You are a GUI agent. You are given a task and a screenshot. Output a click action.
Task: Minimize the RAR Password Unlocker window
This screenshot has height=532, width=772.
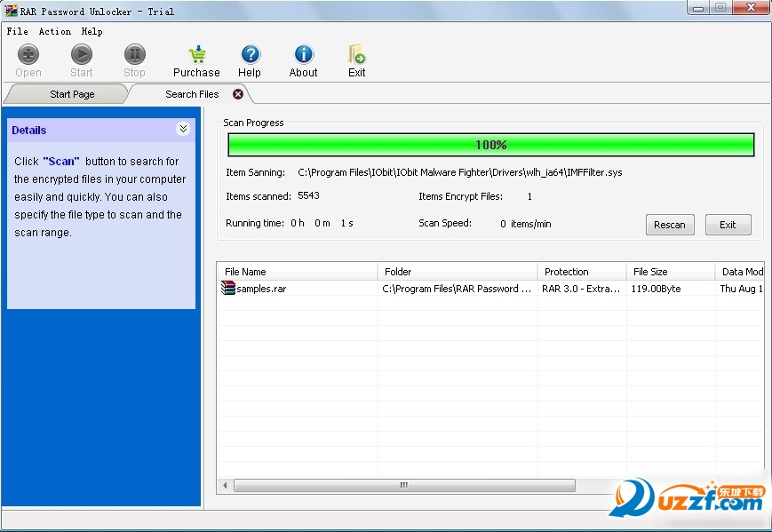[x=697, y=7]
